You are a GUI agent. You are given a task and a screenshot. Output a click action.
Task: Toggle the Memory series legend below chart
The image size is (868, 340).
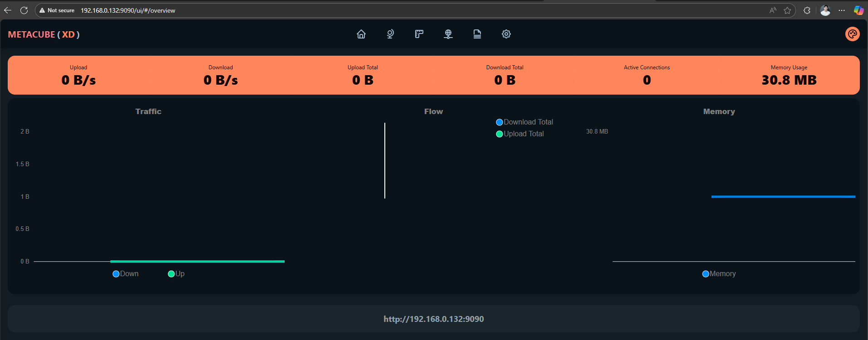point(719,274)
